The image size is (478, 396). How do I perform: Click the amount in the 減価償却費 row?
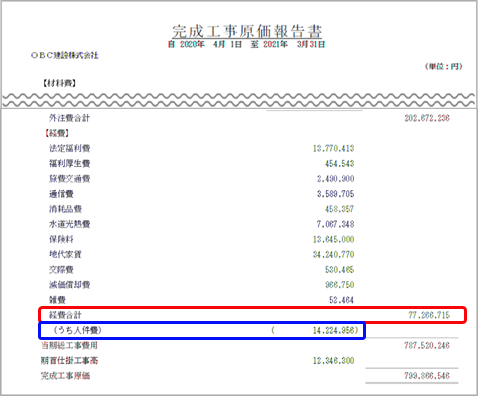(x=339, y=285)
